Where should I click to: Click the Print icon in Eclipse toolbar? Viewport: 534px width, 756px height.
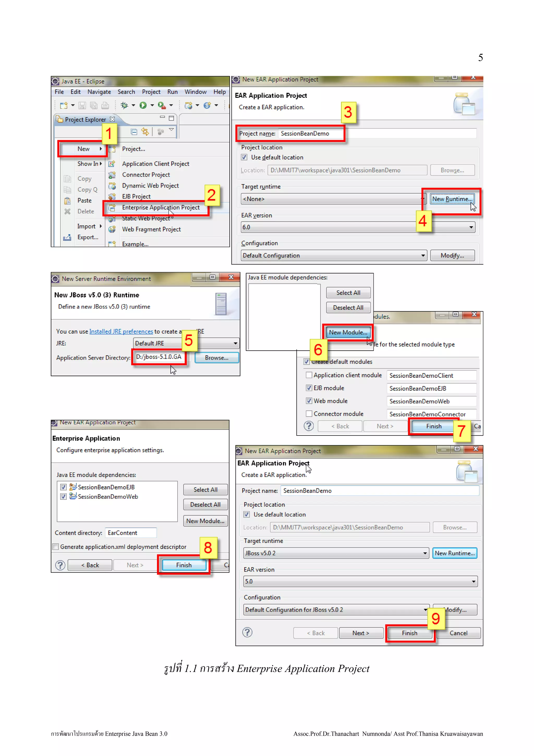[105, 105]
